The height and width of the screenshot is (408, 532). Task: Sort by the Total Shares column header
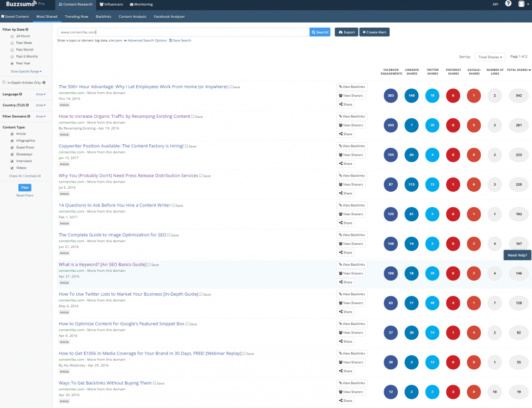519,70
